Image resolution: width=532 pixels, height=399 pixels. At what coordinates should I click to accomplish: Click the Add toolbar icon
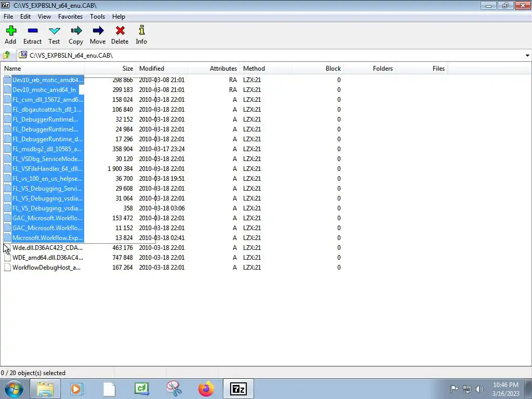[x=10, y=35]
